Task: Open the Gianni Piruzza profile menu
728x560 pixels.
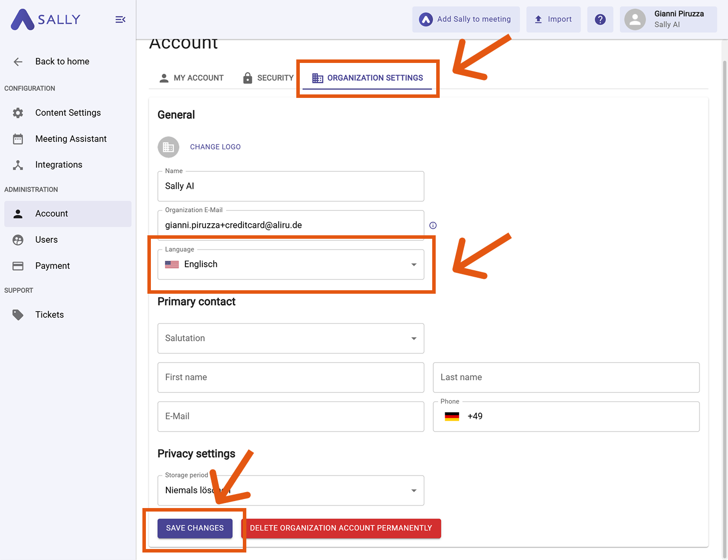Action: pyautogui.click(x=668, y=19)
